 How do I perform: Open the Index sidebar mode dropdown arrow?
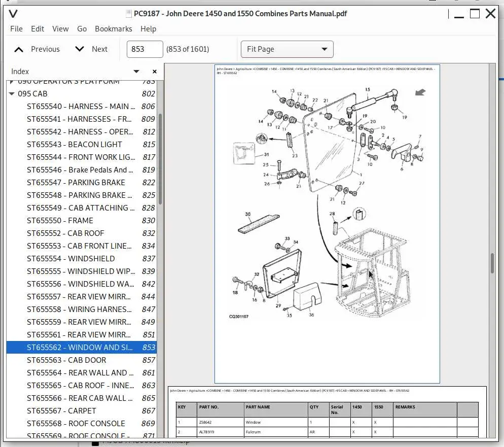click(x=136, y=72)
